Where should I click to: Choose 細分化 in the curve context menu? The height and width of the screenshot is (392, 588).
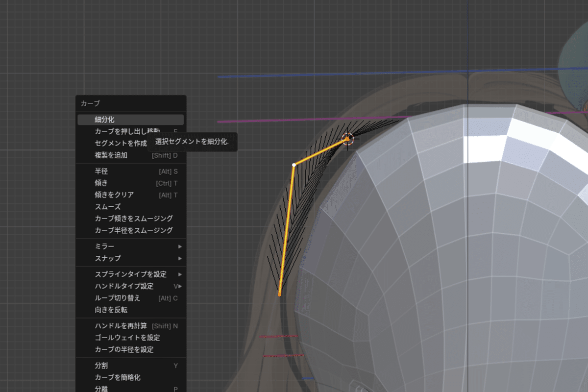coord(130,120)
